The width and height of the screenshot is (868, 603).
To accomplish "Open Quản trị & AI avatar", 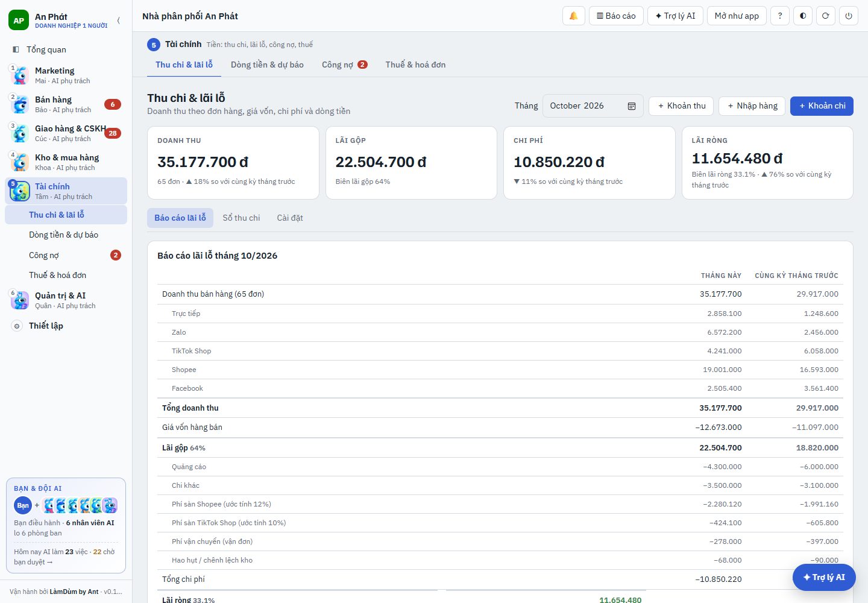I will [19, 300].
